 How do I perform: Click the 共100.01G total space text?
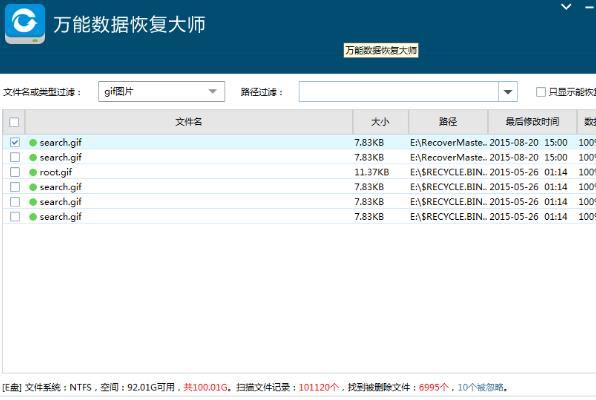coord(206,387)
